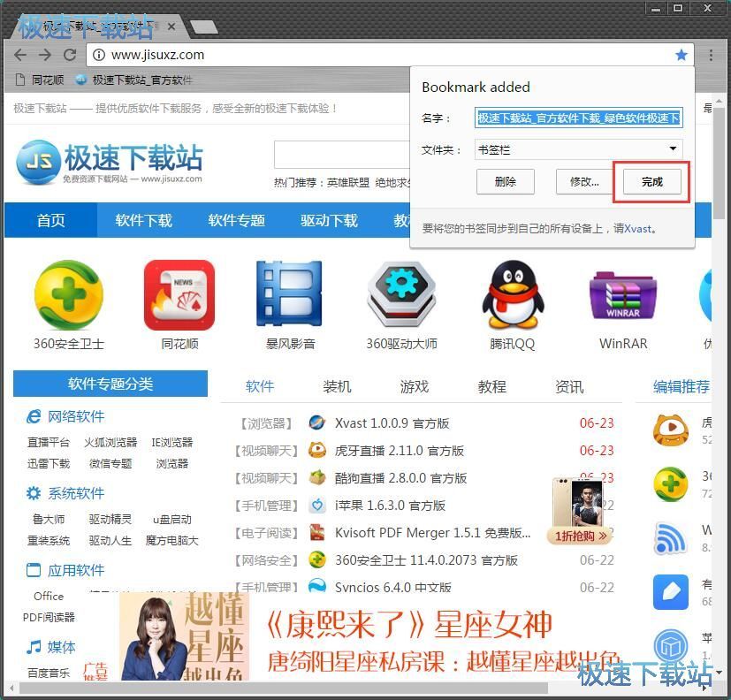The width and height of the screenshot is (731, 700).
Task: Click the browser forward arrow
Action: [45, 55]
